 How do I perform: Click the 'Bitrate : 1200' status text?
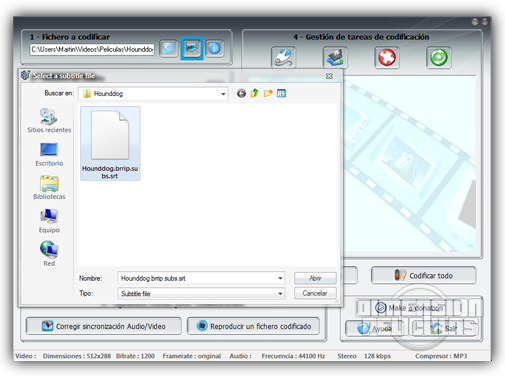tap(135, 356)
